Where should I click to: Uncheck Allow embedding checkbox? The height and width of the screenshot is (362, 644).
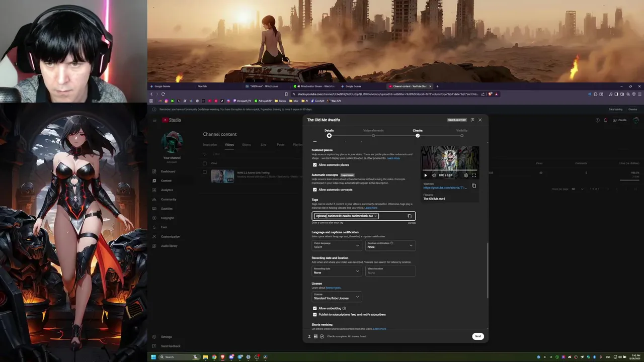[x=315, y=308]
